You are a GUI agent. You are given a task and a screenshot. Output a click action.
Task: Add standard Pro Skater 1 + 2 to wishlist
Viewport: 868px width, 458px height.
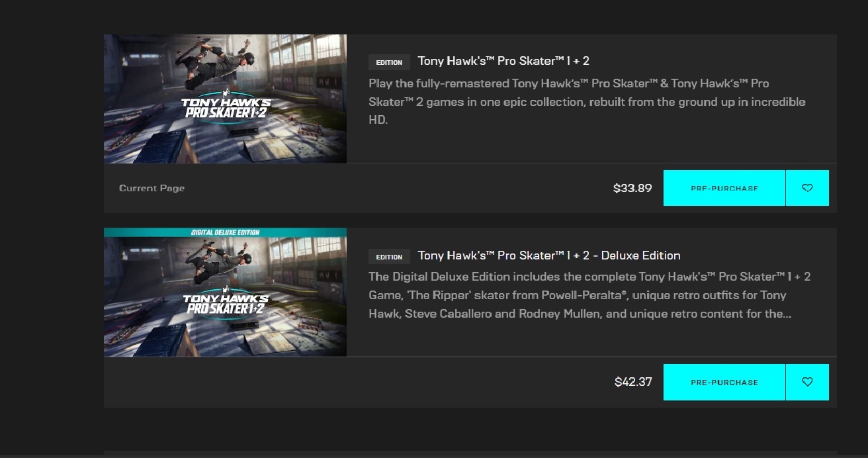[807, 188]
